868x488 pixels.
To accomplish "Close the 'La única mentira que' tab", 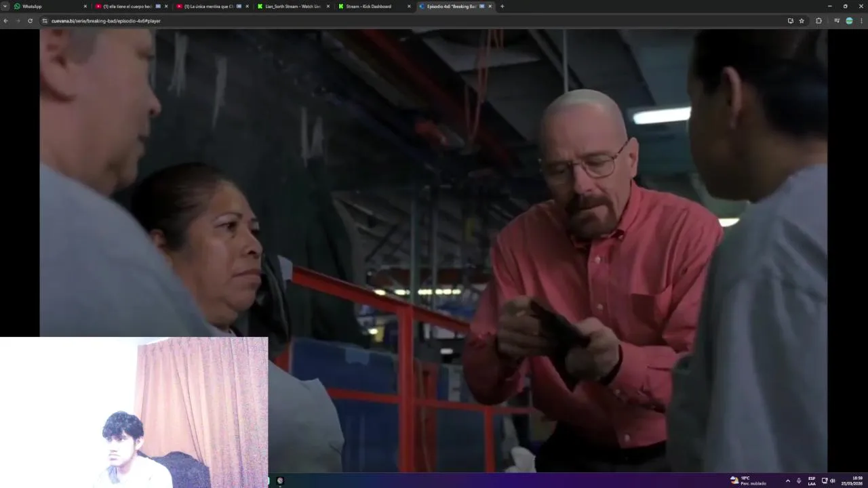I will (247, 6).
